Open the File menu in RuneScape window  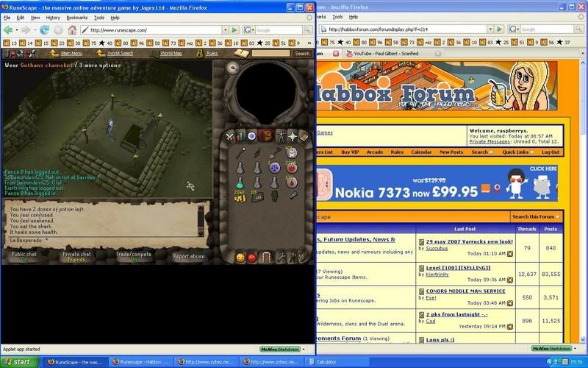pyautogui.click(x=7, y=18)
